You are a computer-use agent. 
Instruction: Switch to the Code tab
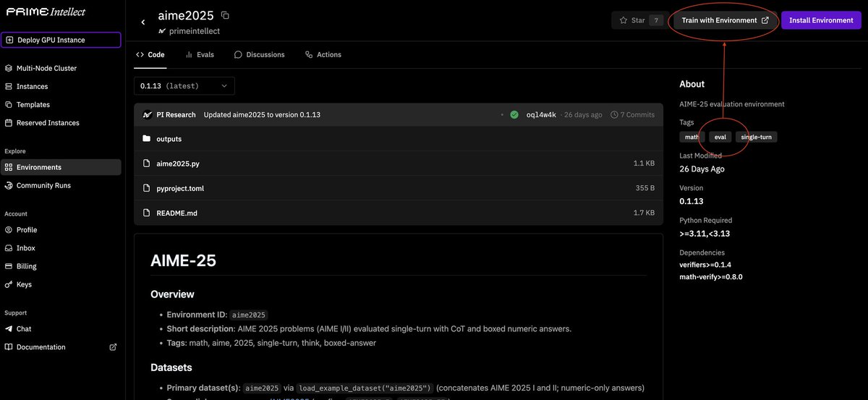pyautogui.click(x=150, y=55)
